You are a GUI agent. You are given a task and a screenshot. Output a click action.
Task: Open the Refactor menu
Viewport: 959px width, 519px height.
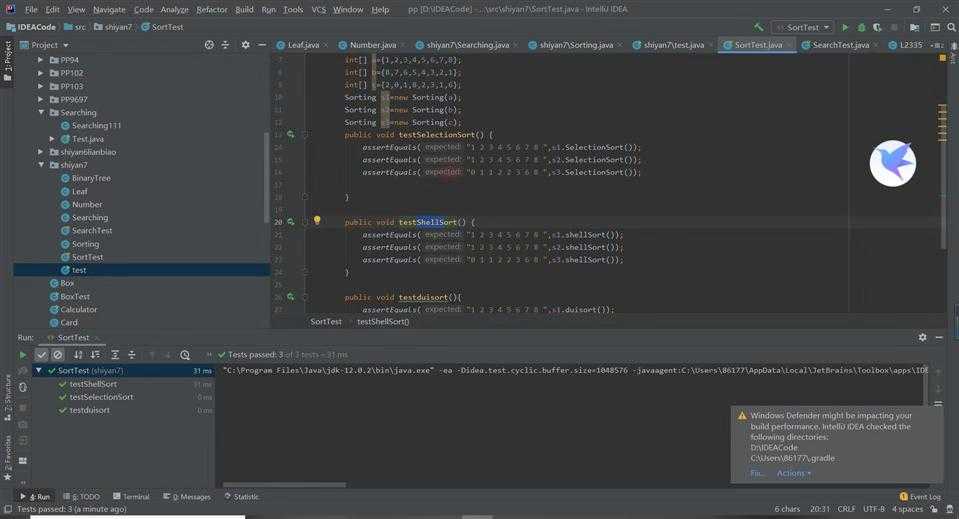211,9
